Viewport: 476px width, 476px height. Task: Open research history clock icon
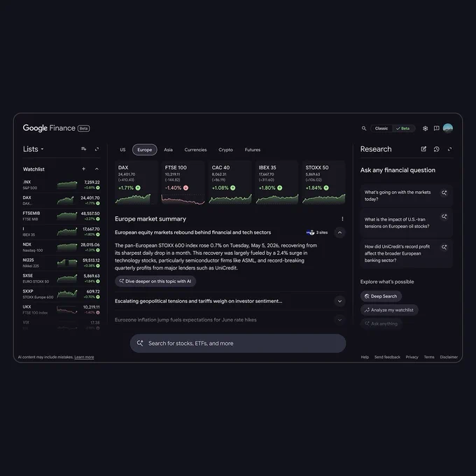click(x=437, y=149)
